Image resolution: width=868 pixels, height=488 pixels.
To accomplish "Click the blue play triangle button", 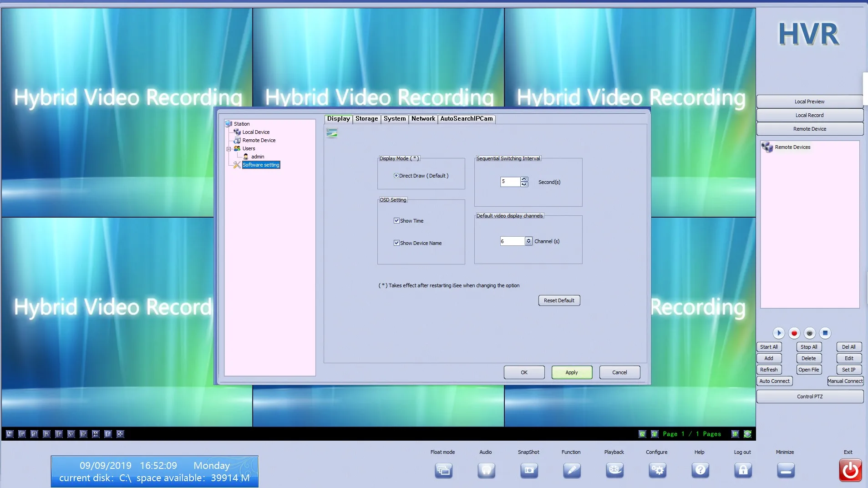I will coord(779,333).
